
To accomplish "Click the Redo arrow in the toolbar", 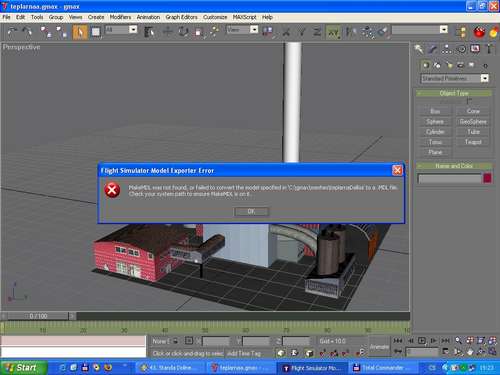I will [27, 32].
